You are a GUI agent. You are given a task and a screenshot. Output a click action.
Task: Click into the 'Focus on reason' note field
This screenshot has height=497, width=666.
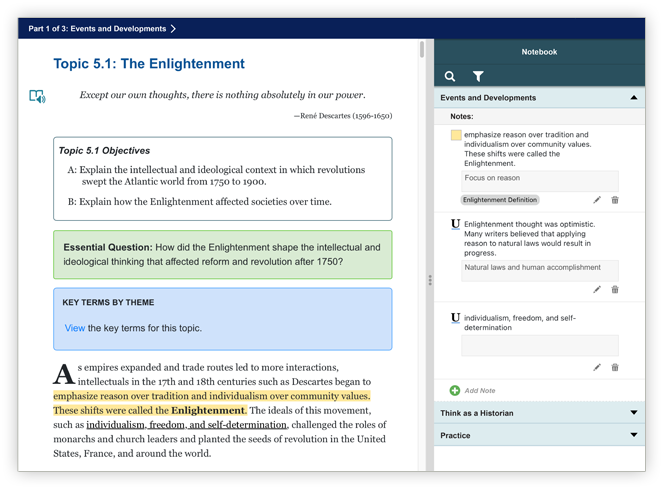coord(540,181)
